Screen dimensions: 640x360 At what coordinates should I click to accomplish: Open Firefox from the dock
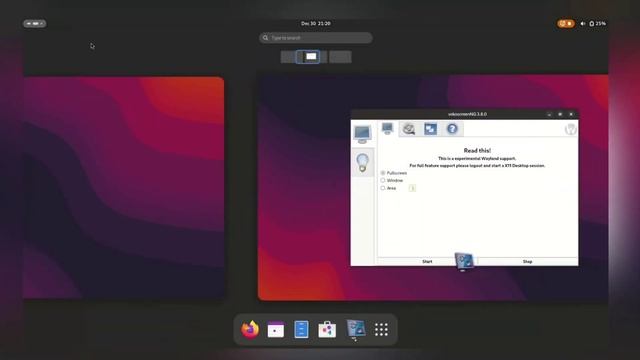[250, 329]
